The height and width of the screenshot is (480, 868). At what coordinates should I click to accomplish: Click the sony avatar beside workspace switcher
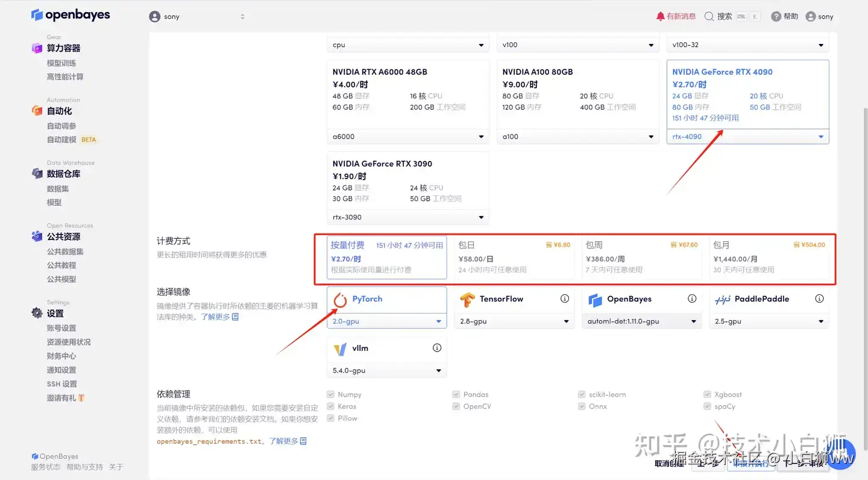pos(155,17)
